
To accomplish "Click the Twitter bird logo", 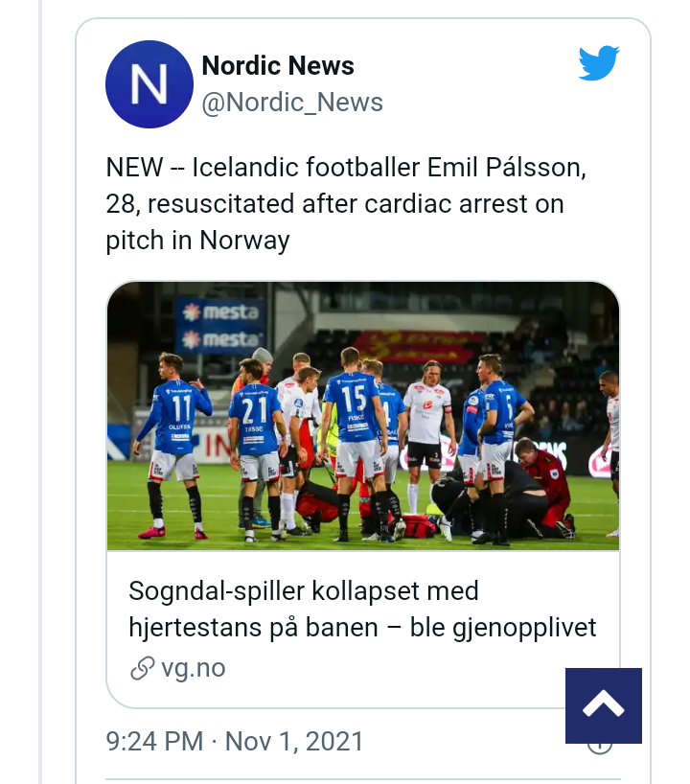I will (x=599, y=64).
